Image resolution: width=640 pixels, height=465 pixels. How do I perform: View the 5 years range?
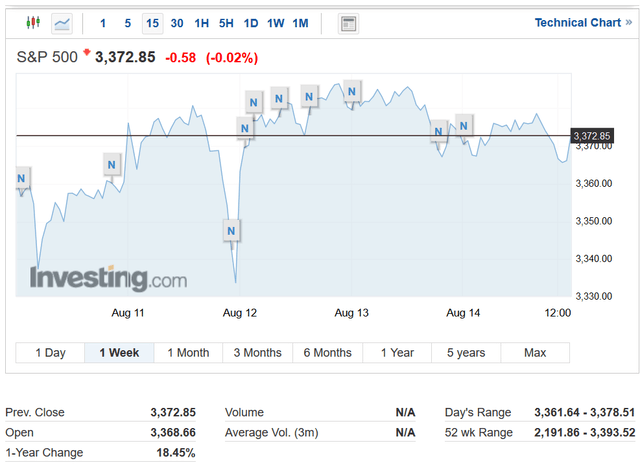[x=466, y=353]
